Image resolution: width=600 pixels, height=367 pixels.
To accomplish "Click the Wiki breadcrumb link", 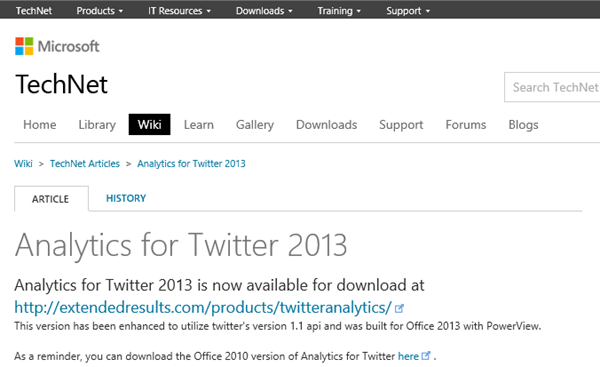I will 23,164.
